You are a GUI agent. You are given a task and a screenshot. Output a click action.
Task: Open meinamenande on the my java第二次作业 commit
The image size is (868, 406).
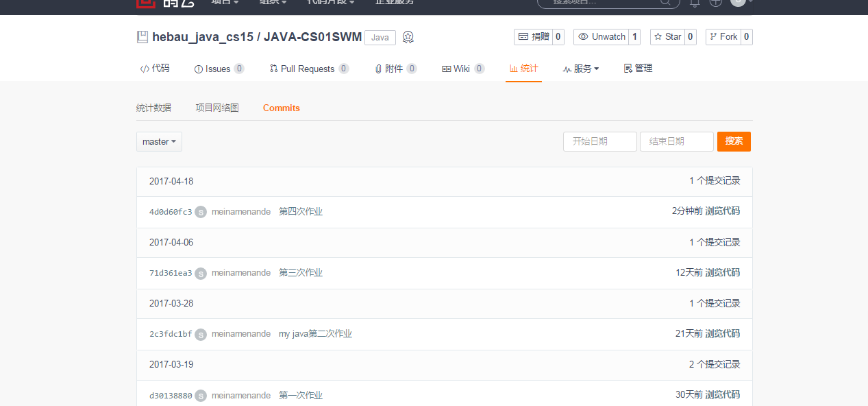241,334
